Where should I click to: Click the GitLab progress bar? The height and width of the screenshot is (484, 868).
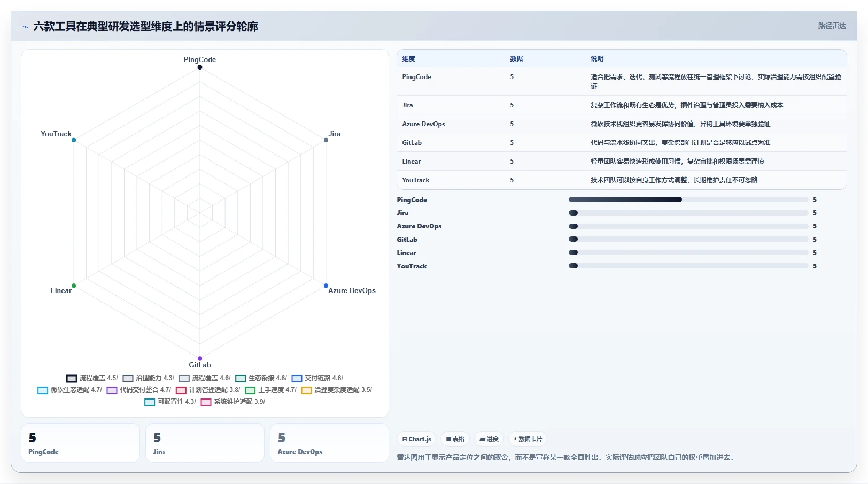point(688,240)
